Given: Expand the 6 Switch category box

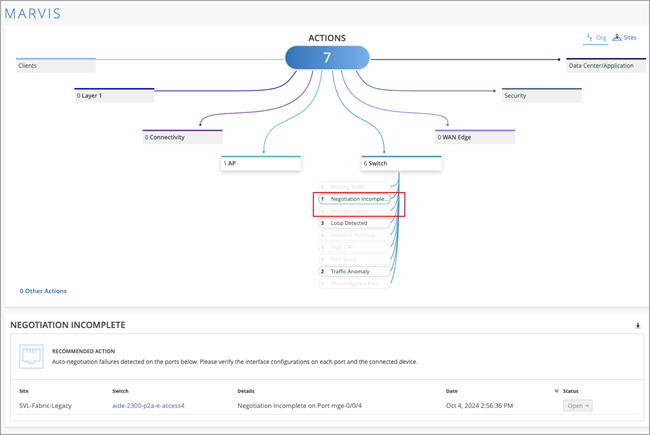Looking at the screenshot, I should click(400, 163).
